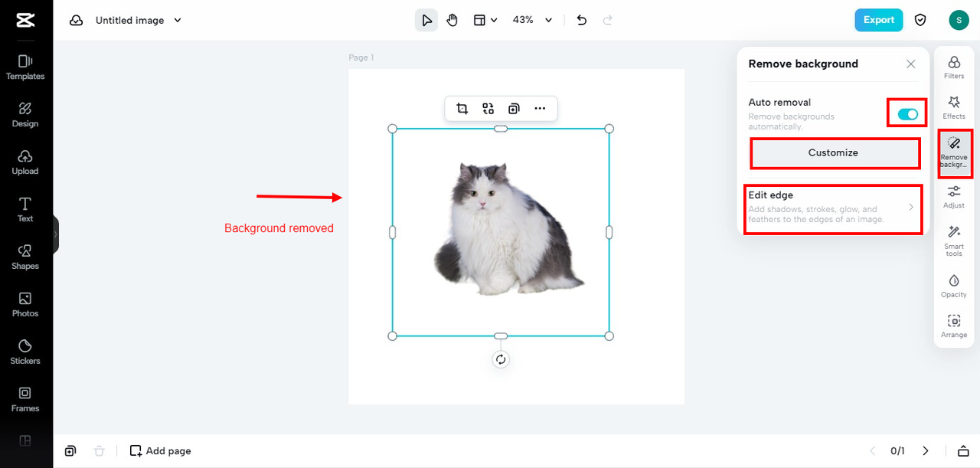
Task: Click the rotate handle below the image
Action: coord(501,359)
